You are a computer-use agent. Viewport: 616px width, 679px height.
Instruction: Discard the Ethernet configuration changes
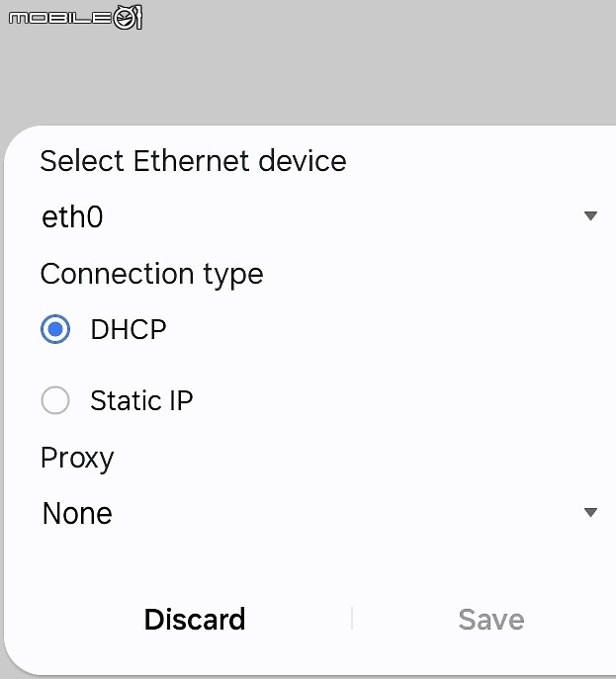(195, 620)
